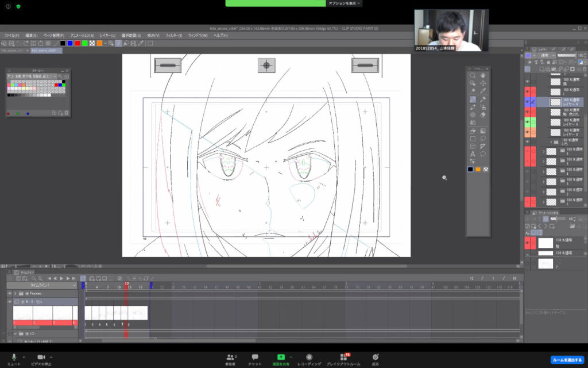Select the Balloon tool
This screenshot has width=588, height=368.
tap(482, 154)
